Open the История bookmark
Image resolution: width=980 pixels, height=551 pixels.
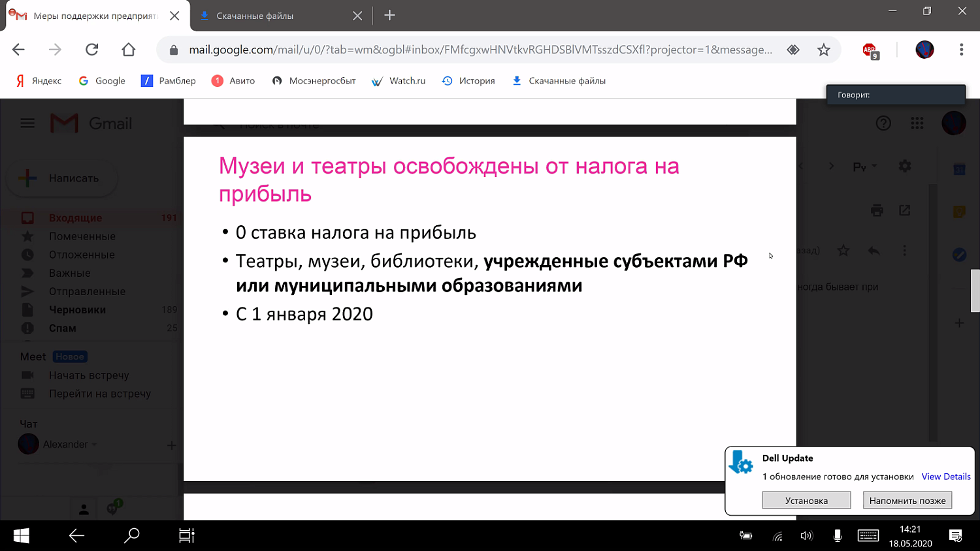click(468, 81)
